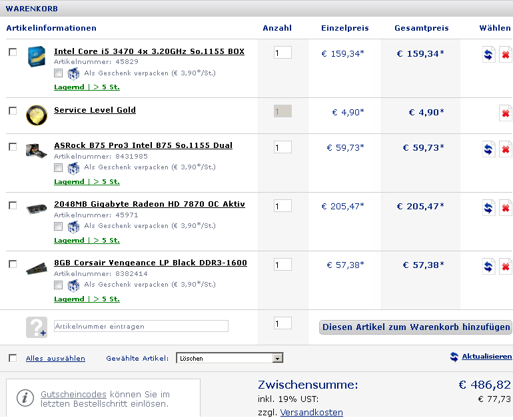Select the ASRock B75 Pro3 row checkbox
The height and width of the screenshot is (420, 513).
click(13, 147)
